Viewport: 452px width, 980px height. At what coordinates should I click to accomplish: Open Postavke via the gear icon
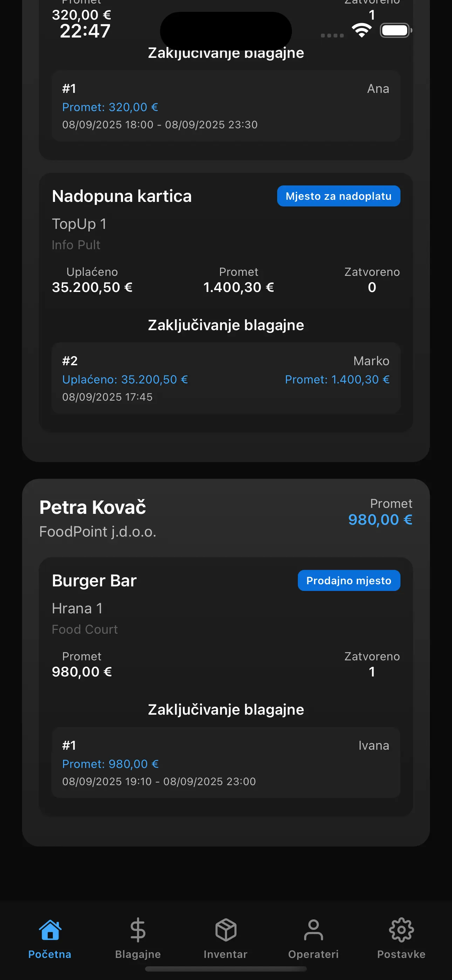click(x=401, y=930)
